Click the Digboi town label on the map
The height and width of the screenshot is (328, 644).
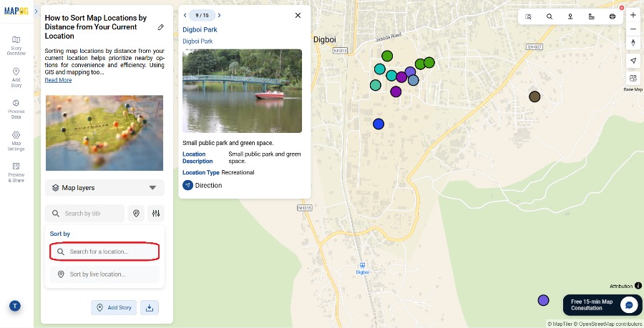click(x=324, y=40)
